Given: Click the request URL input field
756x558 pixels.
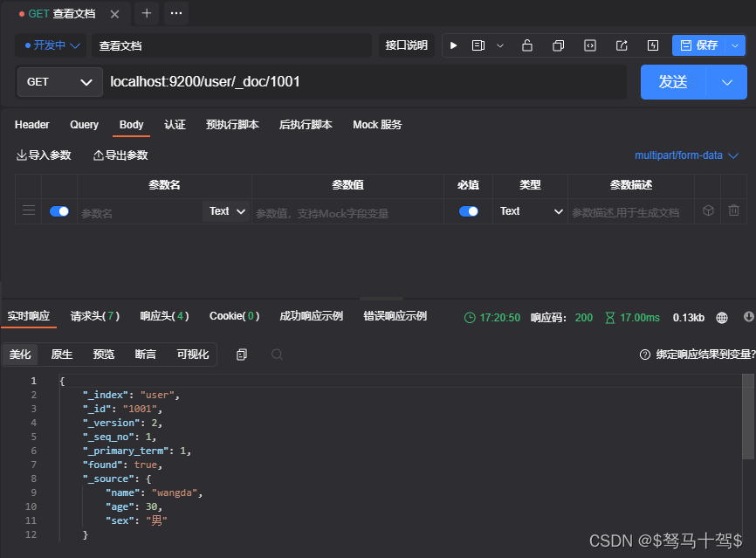Looking at the screenshot, I should tap(367, 82).
